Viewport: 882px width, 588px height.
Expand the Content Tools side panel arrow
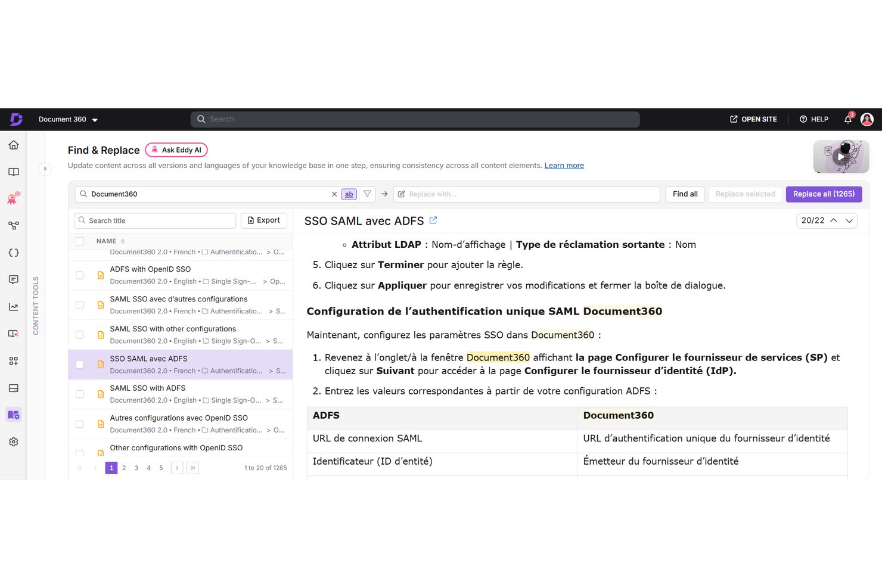click(x=45, y=169)
